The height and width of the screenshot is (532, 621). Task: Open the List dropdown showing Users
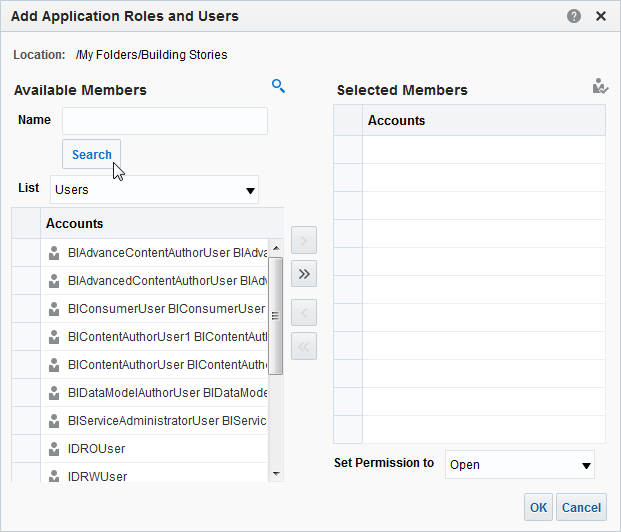(x=154, y=189)
